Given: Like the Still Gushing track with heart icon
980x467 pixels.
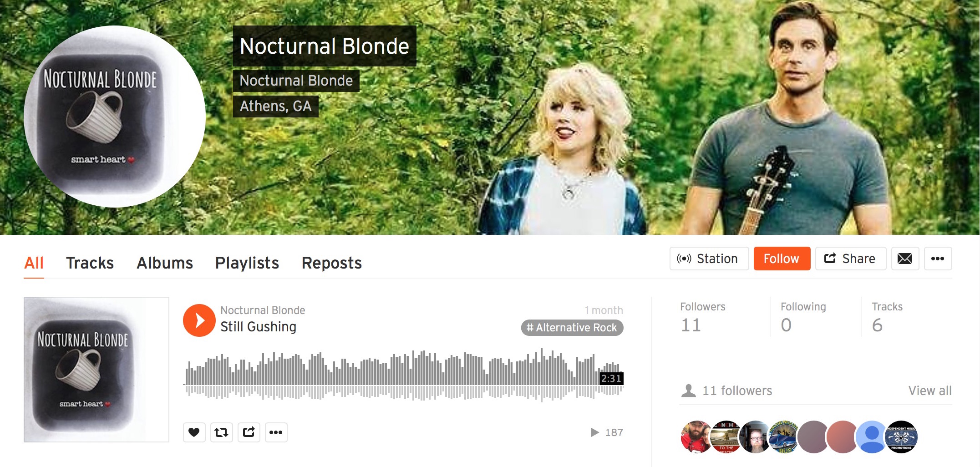Looking at the screenshot, I should tap(194, 432).
